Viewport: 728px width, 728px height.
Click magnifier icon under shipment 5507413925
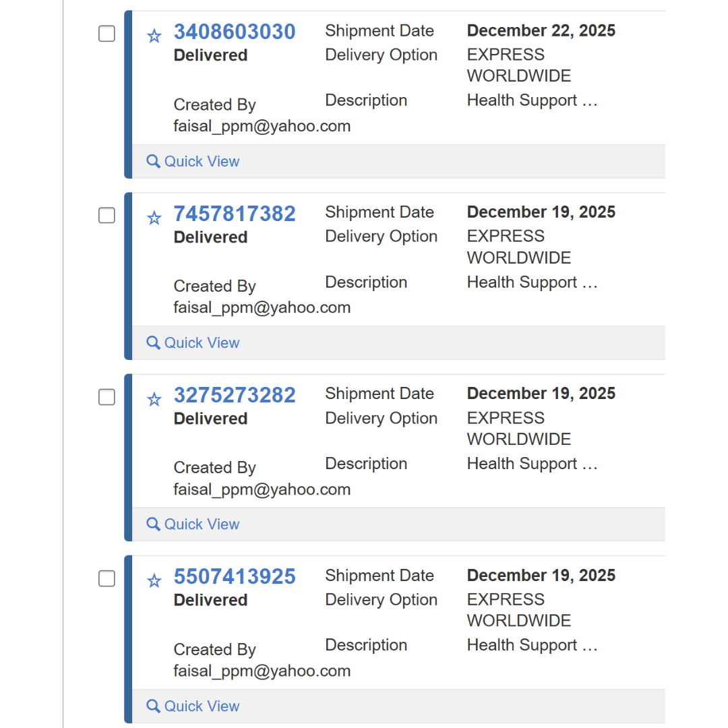coord(153,706)
